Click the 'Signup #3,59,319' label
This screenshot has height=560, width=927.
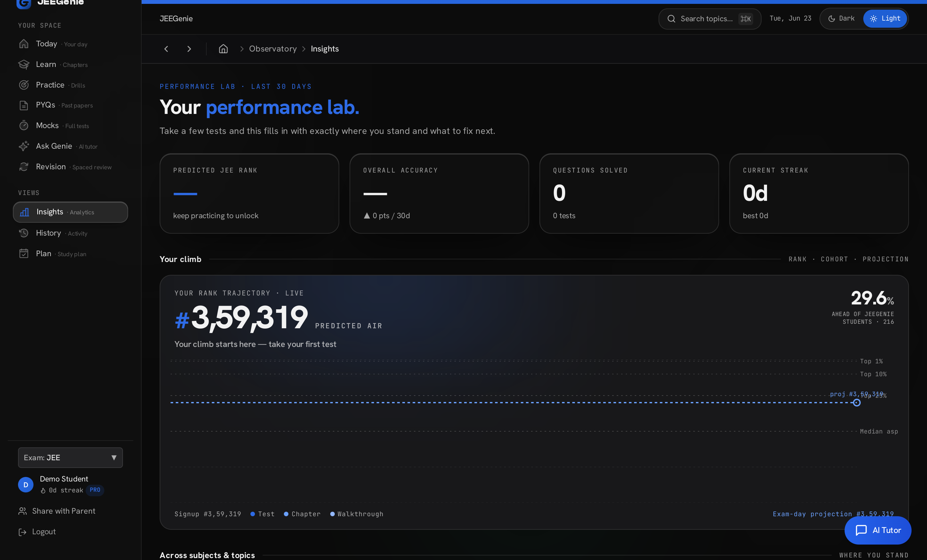coord(208,514)
